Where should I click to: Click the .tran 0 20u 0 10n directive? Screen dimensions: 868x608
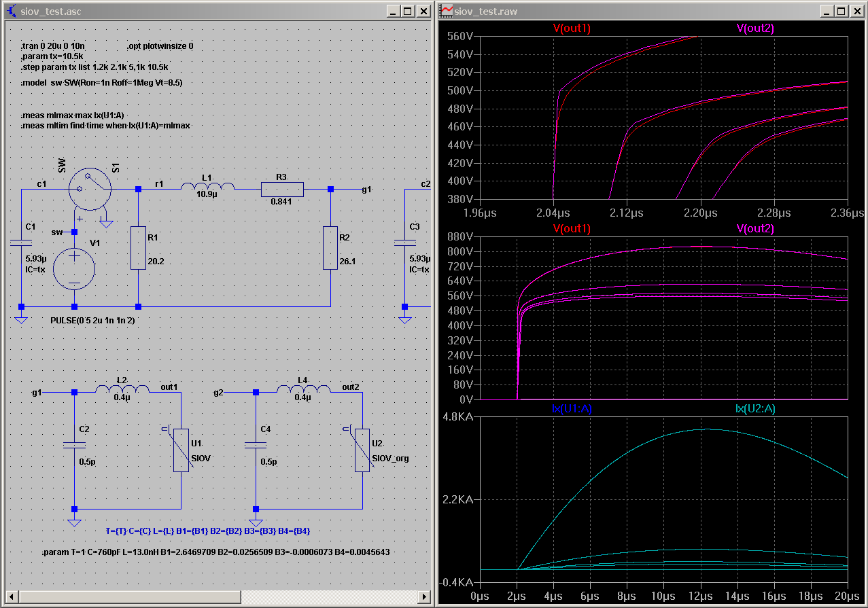52,46
